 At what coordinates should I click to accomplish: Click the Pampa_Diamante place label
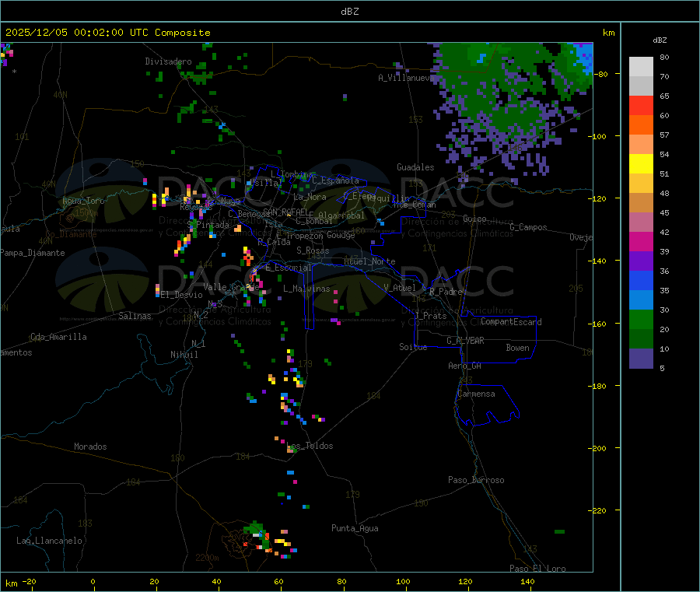[33, 253]
